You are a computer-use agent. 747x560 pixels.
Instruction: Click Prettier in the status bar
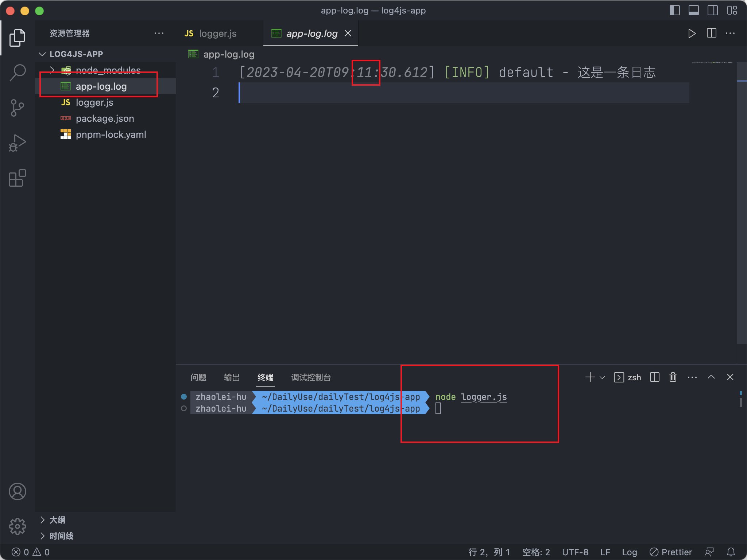(x=671, y=552)
